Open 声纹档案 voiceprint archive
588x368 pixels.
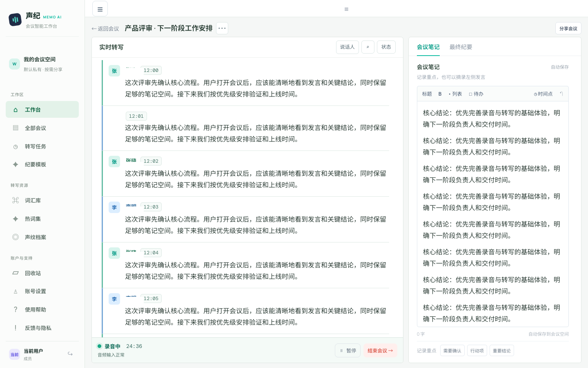click(x=42, y=237)
